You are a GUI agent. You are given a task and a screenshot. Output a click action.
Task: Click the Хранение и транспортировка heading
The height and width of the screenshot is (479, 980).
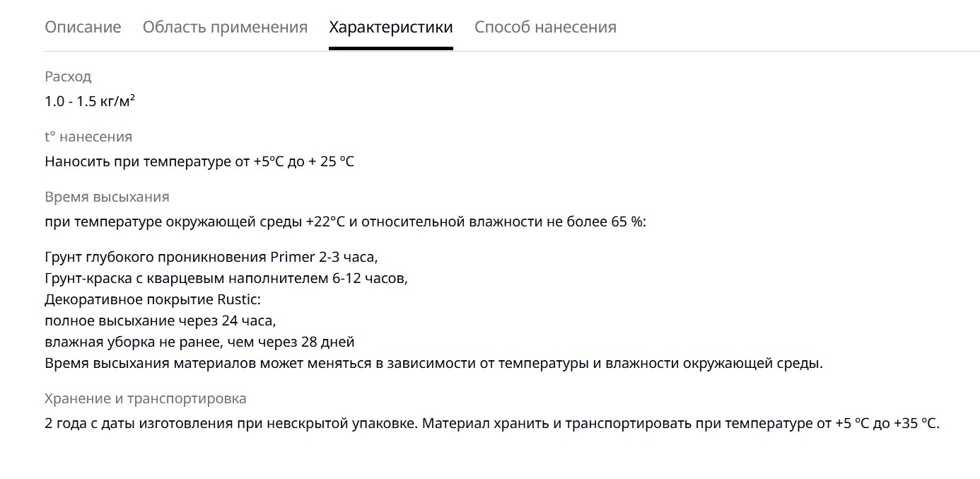pyautogui.click(x=146, y=398)
